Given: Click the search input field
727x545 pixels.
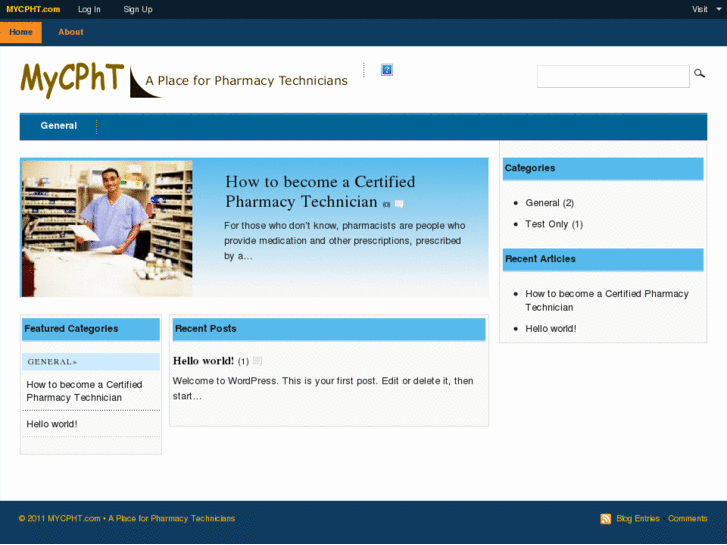Looking at the screenshot, I should click(x=613, y=76).
